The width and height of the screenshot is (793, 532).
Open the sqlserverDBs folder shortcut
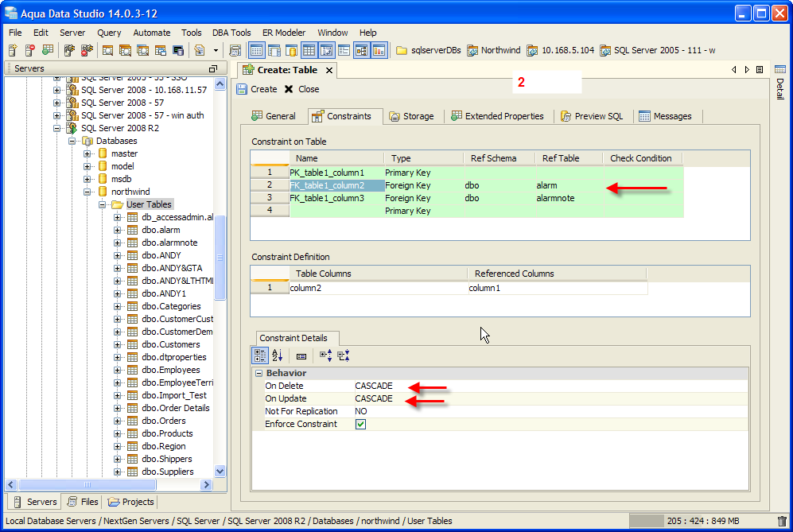tap(429, 50)
